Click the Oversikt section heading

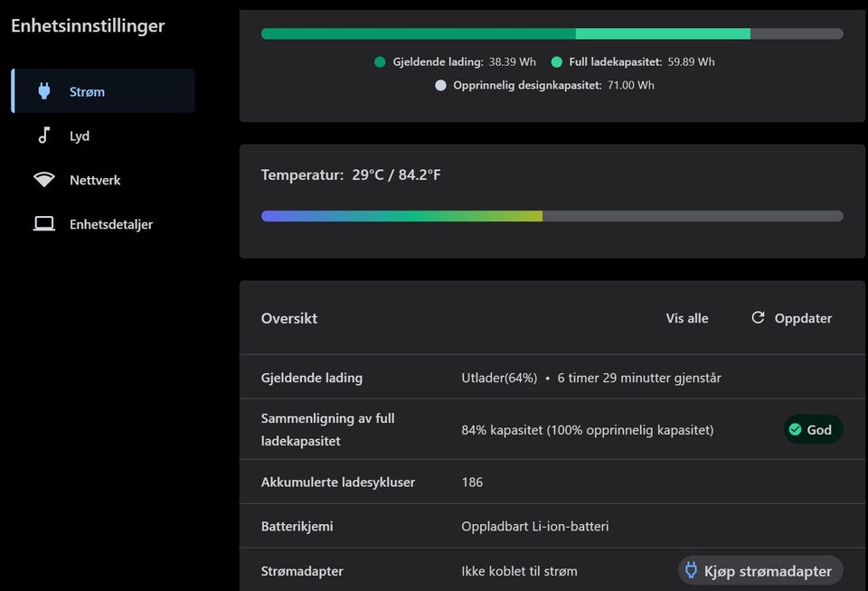pyautogui.click(x=289, y=318)
